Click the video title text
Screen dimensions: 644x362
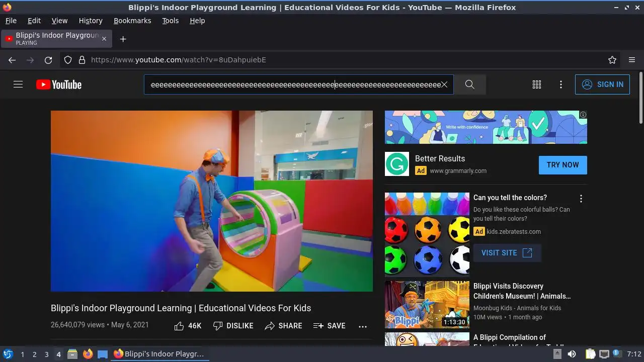tap(181, 308)
